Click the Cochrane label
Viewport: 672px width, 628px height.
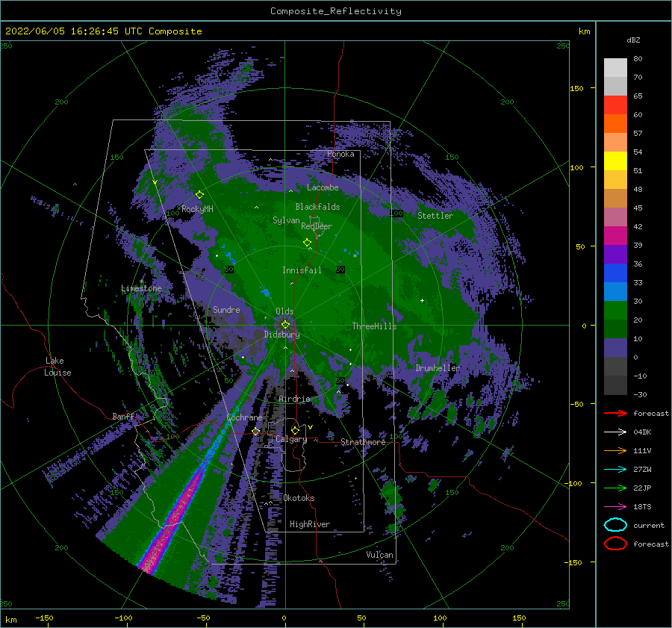coord(244,417)
